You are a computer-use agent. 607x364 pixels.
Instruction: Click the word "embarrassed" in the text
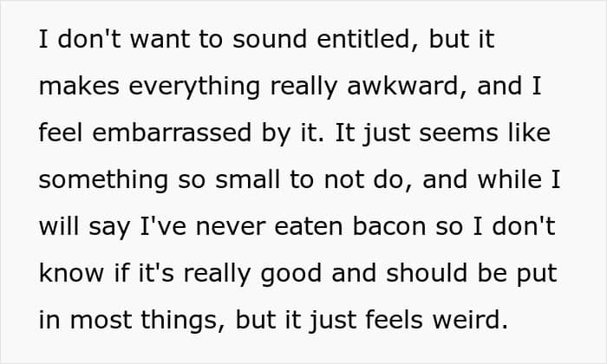coord(172,133)
